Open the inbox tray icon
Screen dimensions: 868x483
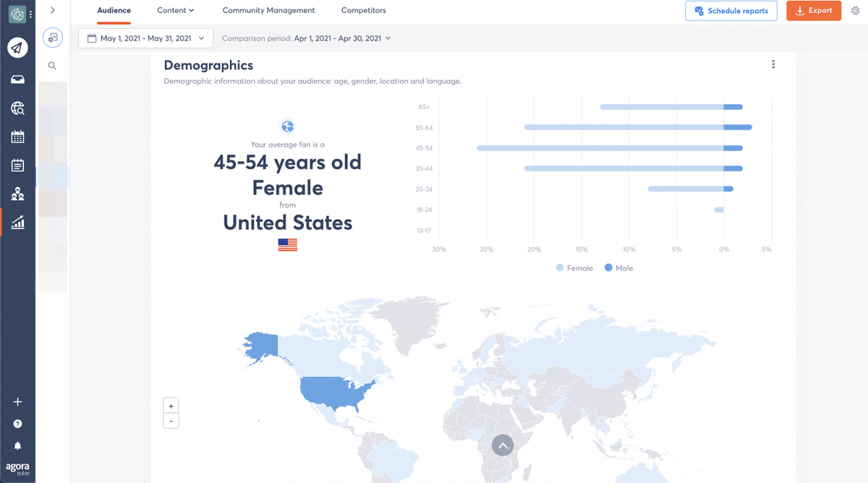coord(17,80)
